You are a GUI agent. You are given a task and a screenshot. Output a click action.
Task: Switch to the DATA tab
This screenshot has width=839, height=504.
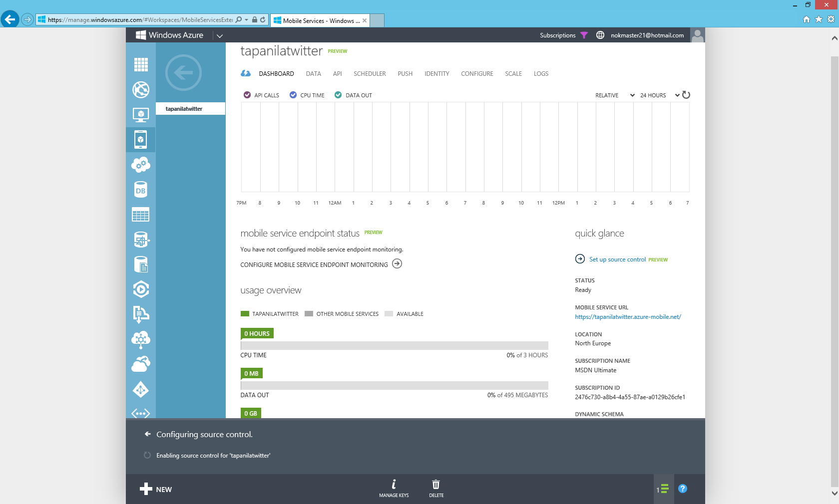[313, 74]
